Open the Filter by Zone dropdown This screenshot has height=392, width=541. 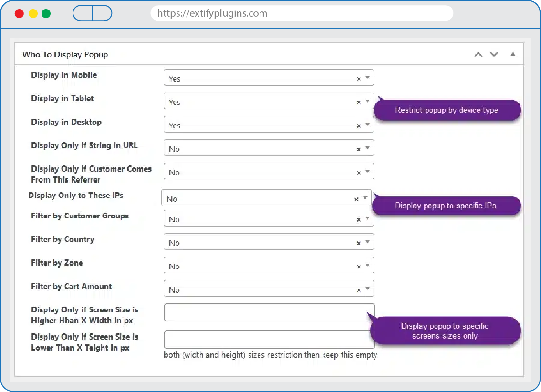point(367,266)
